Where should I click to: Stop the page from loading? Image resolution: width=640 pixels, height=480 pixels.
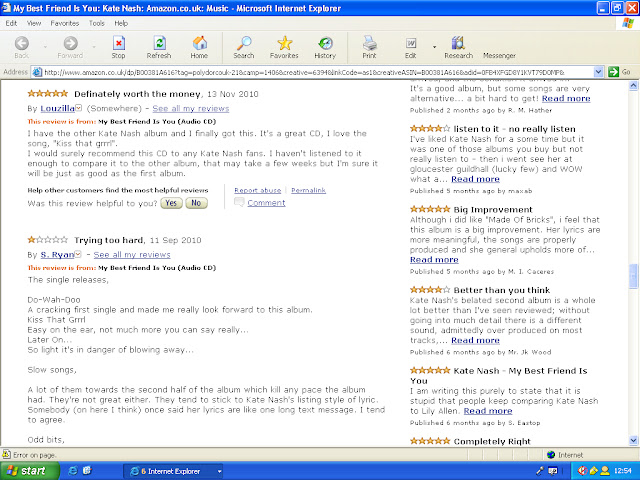click(x=118, y=43)
